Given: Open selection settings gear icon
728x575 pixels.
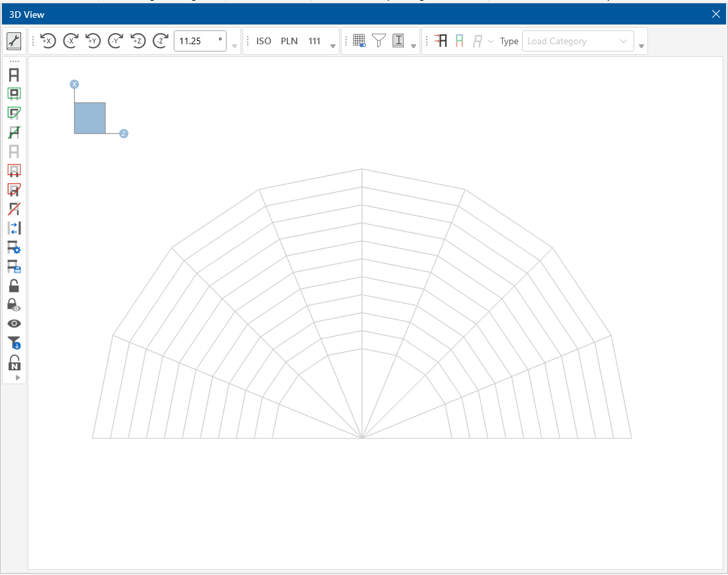Looking at the screenshot, I should click(14, 248).
